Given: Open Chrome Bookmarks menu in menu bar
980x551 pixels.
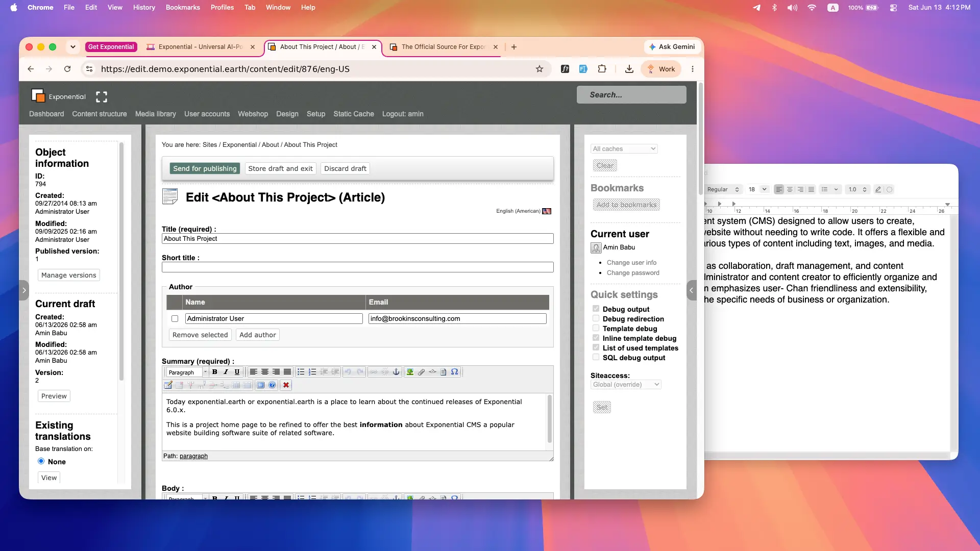Looking at the screenshot, I should (x=183, y=8).
